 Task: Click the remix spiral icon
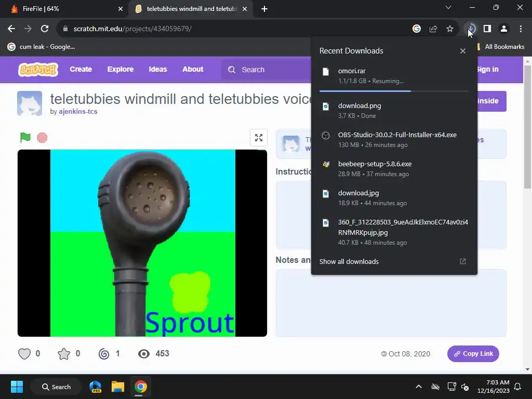tap(104, 354)
